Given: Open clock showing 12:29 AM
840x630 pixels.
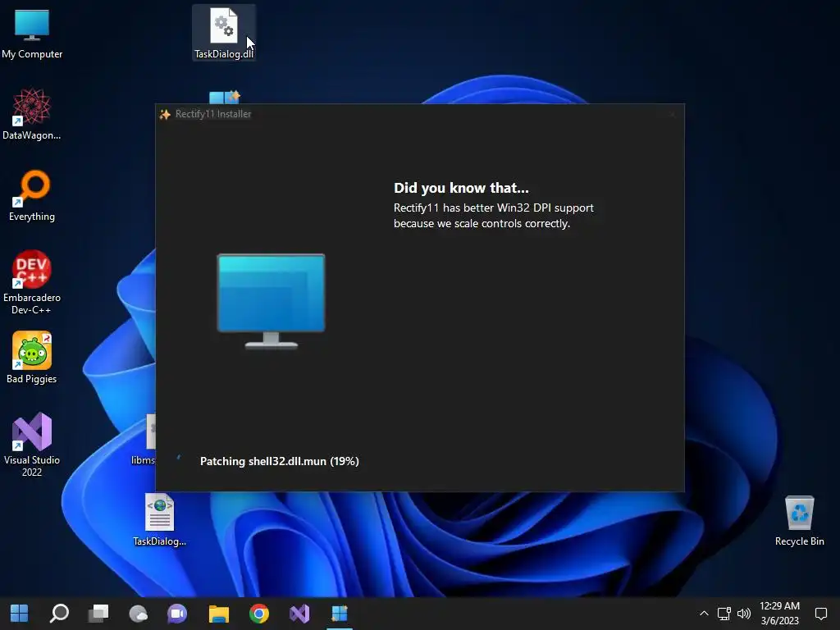Looking at the screenshot, I should (x=779, y=614).
